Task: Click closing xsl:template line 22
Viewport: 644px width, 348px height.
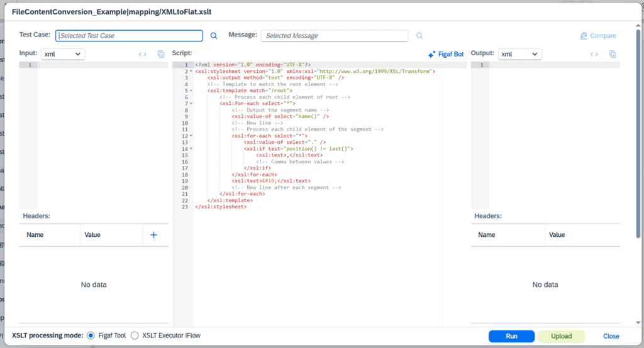Action: 230,200
